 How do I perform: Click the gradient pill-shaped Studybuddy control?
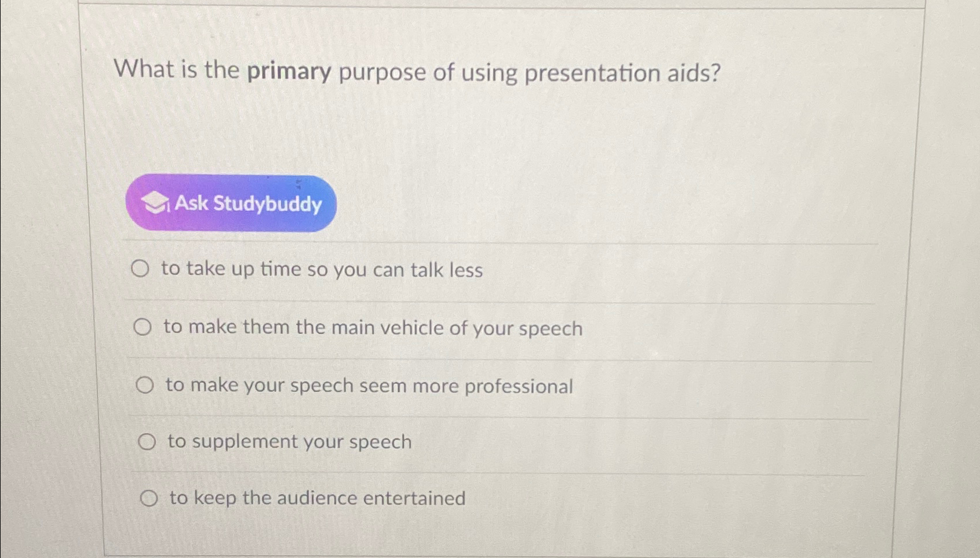click(231, 204)
